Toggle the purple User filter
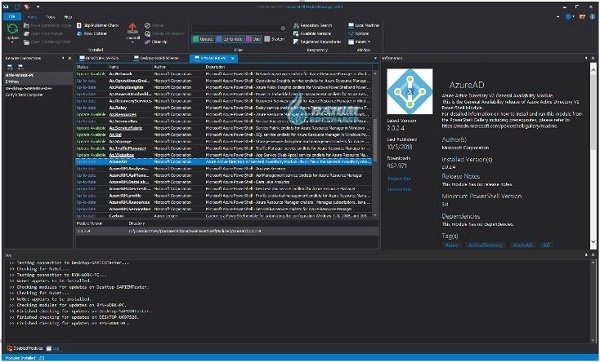Viewport: 600px width, 362px height. tap(254, 39)
